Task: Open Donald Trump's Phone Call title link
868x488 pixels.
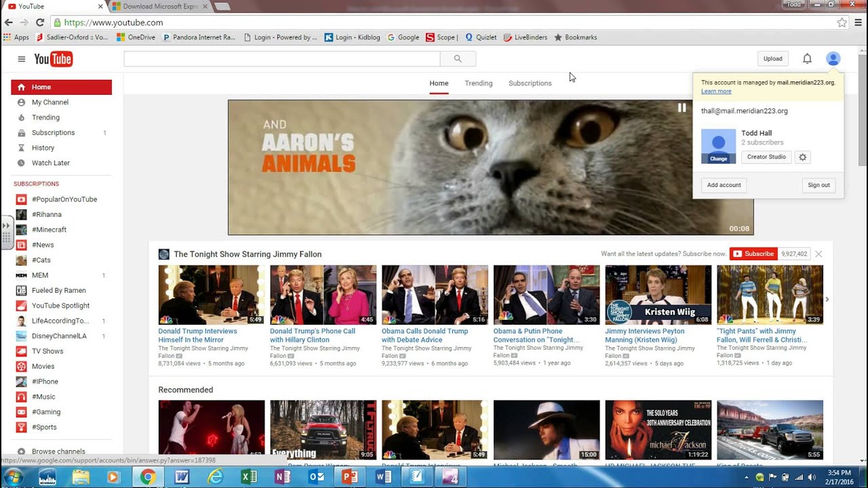Action: coord(313,335)
